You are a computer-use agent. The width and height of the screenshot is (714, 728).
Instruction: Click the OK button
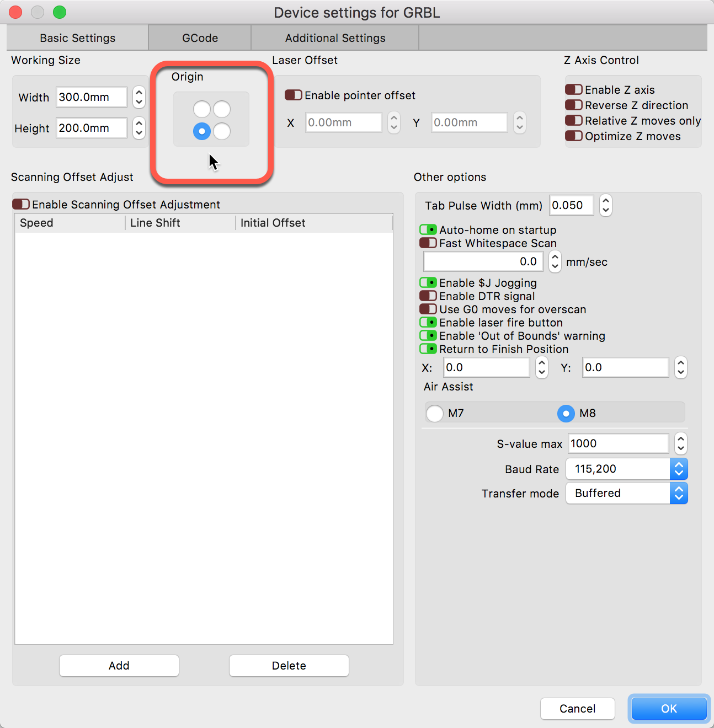(669, 709)
